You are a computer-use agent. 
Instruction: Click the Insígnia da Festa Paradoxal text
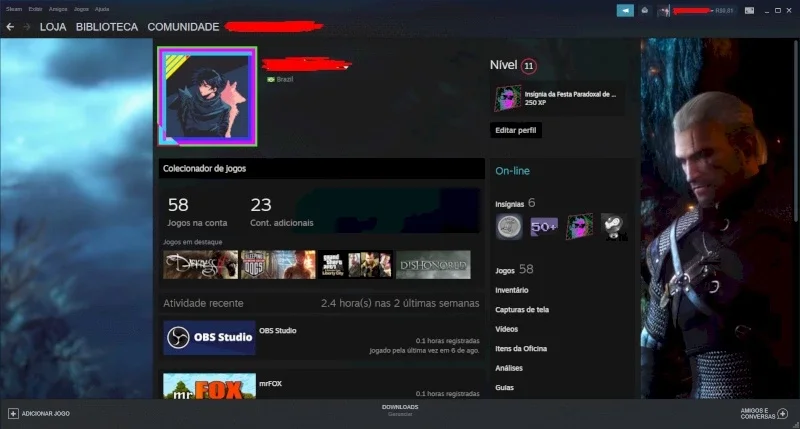pyautogui.click(x=570, y=94)
